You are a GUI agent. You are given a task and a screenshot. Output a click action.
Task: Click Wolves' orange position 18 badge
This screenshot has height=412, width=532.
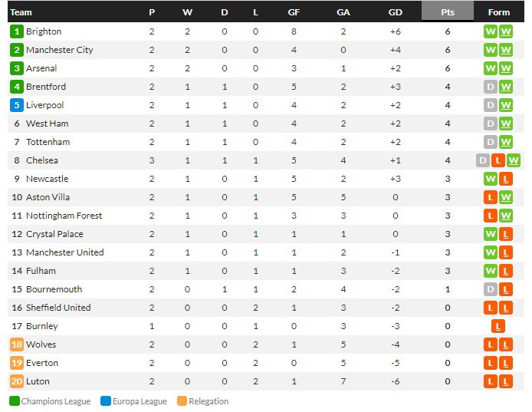[x=17, y=344]
